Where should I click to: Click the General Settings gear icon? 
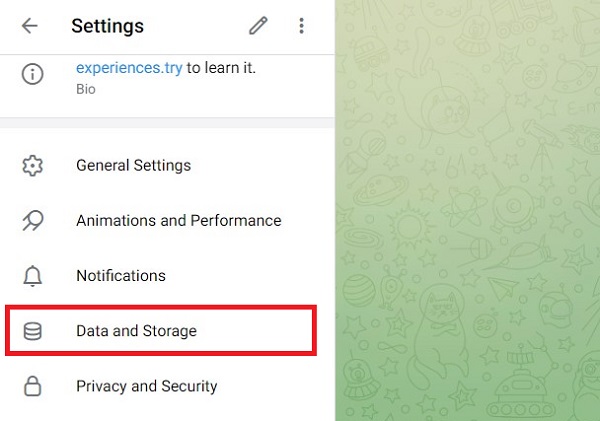point(33,165)
